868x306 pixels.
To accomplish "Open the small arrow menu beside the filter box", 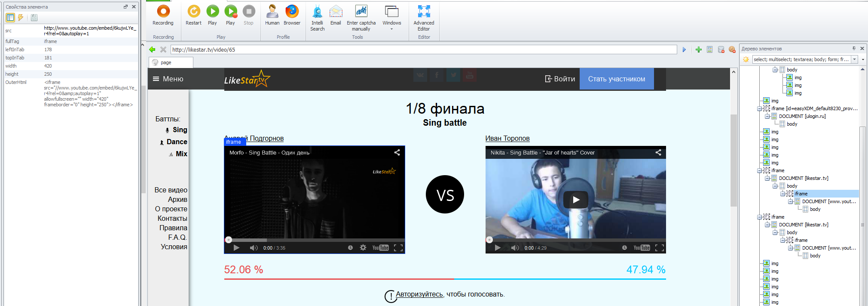I will coord(863,59).
